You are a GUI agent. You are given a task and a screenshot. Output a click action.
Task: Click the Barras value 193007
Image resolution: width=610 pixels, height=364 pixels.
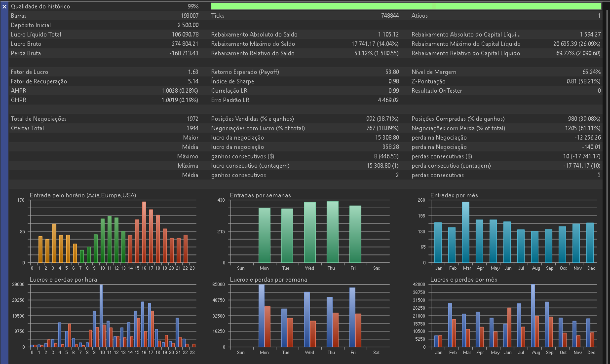pos(190,16)
